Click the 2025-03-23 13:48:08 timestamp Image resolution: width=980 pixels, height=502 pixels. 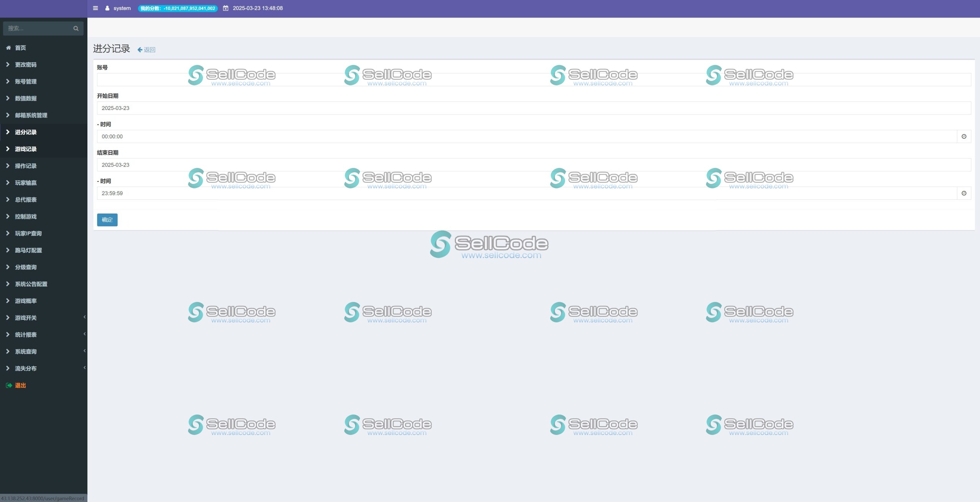click(258, 8)
